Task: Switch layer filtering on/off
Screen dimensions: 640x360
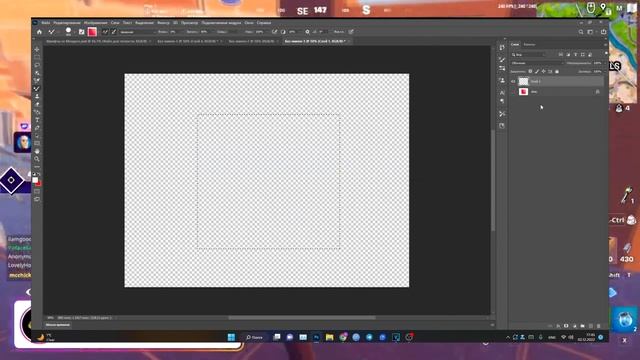Action: 606,53
